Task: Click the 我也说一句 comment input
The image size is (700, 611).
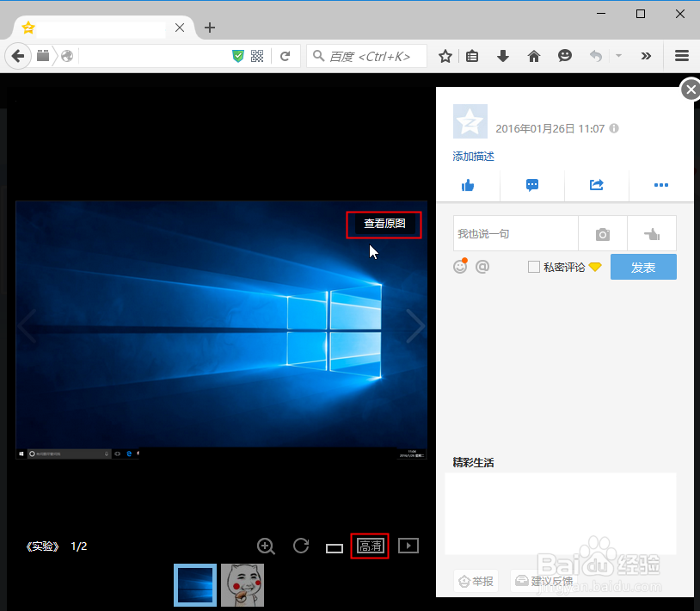Action: pyautogui.click(x=516, y=233)
